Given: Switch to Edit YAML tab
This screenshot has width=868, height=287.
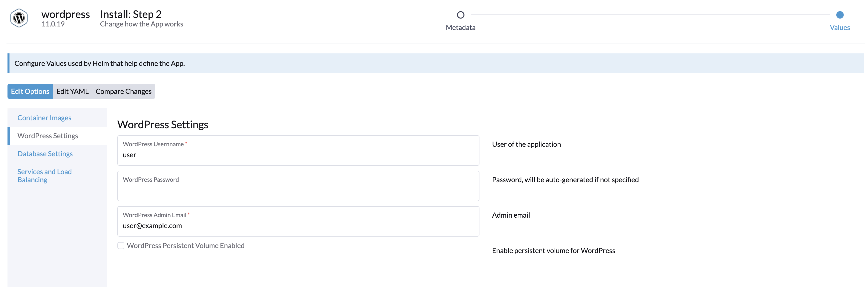Looking at the screenshot, I should (x=72, y=91).
